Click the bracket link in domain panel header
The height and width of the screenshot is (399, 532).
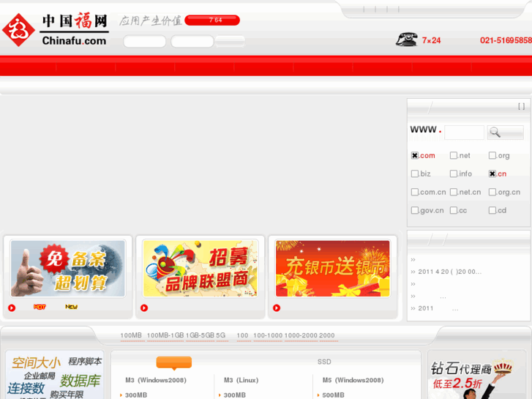(x=522, y=106)
